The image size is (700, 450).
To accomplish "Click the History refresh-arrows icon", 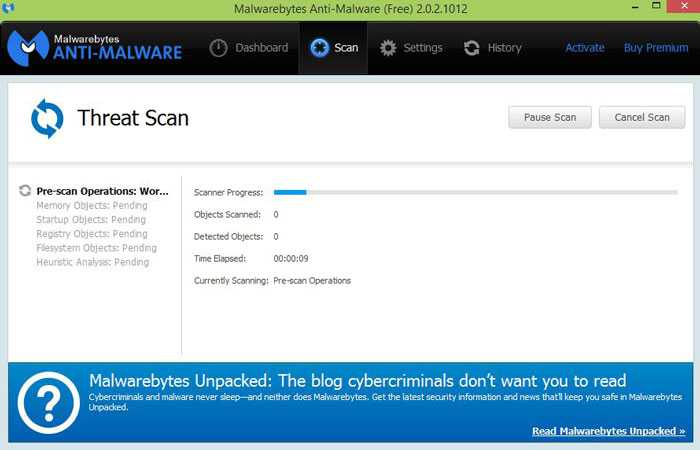I will click(x=471, y=48).
